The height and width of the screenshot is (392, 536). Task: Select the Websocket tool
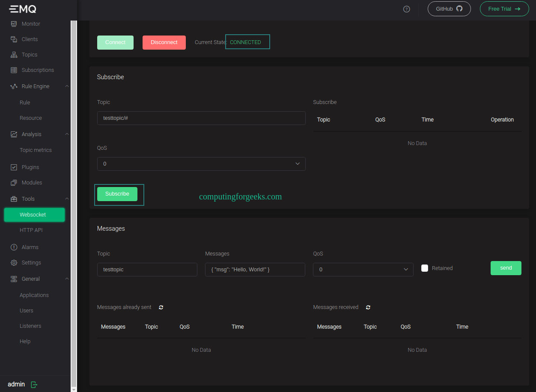(x=35, y=215)
